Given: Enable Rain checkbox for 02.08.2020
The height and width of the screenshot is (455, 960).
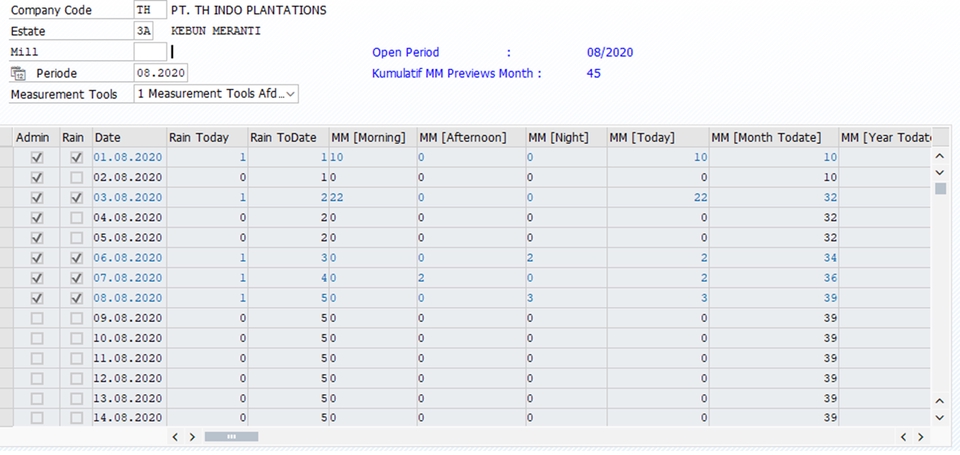Looking at the screenshot, I should click(77, 178).
